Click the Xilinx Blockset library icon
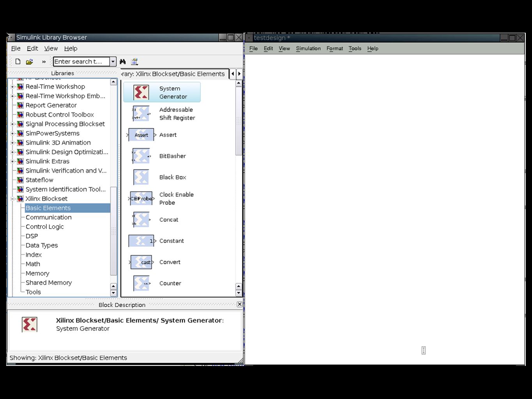 click(x=20, y=199)
